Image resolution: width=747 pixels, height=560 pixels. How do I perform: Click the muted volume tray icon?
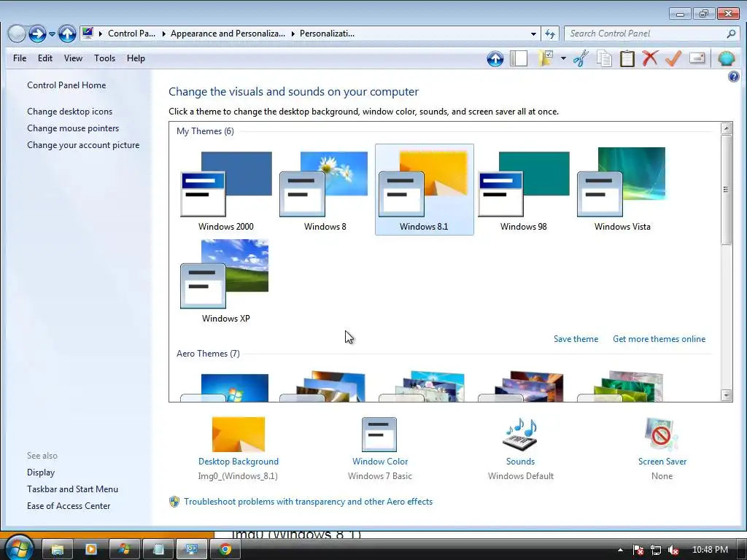click(673, 550)
